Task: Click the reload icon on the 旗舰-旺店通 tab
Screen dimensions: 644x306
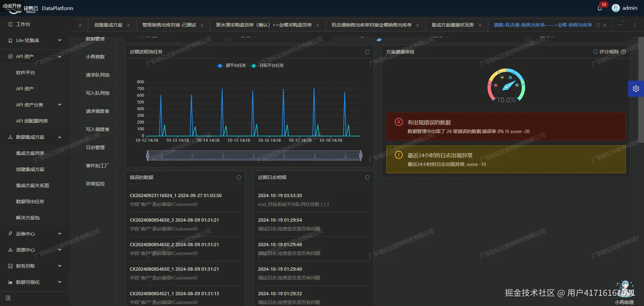Action: [598, 25]
